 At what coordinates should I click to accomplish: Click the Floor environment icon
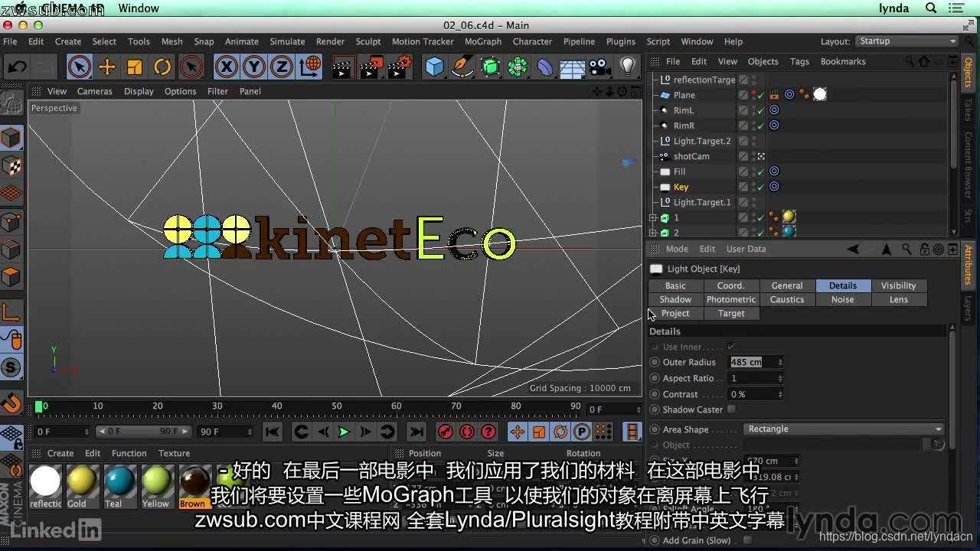573,67
